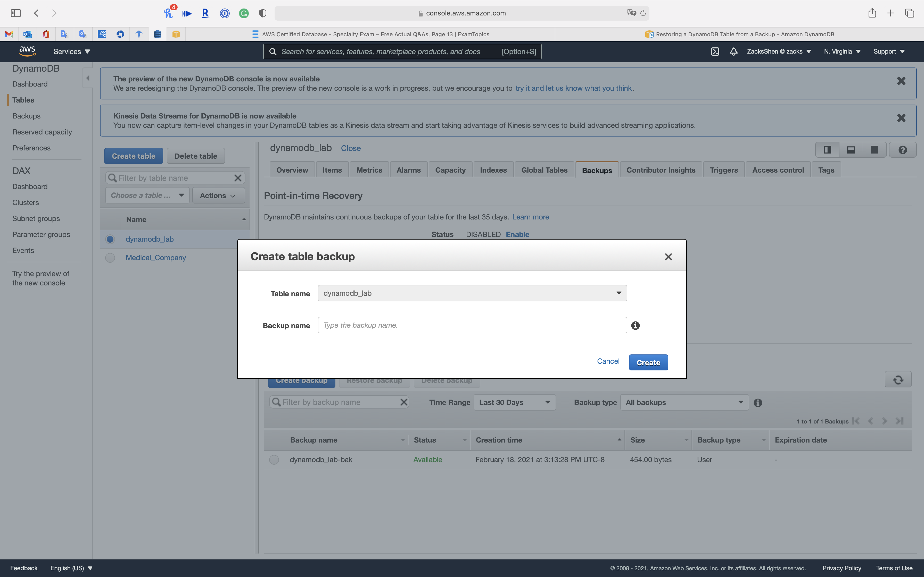The image size is (924, 577).
Task: Open the Table name dropdown
Action: pyautogui.click(x=472, y=293)
